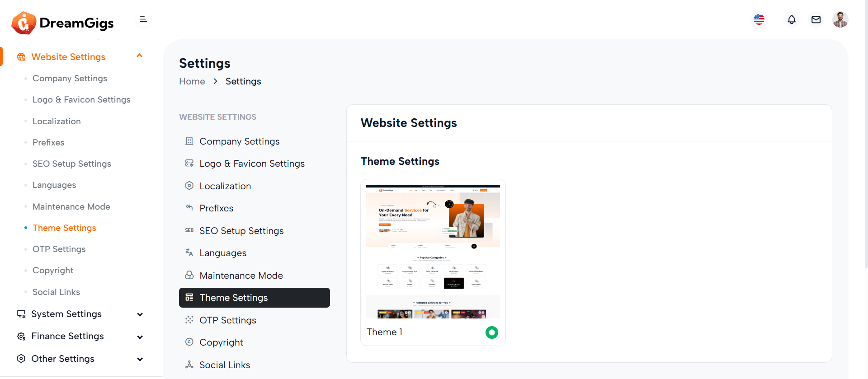Viewport: 868px width, 379px height.
Task: Select OTP Settings in settings menu
Action: [228, 320]
